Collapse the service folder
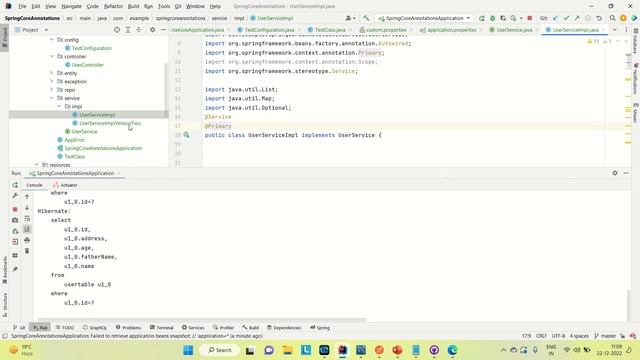The width and height of the screenshot is (640, 360). [x=52, y=98]
